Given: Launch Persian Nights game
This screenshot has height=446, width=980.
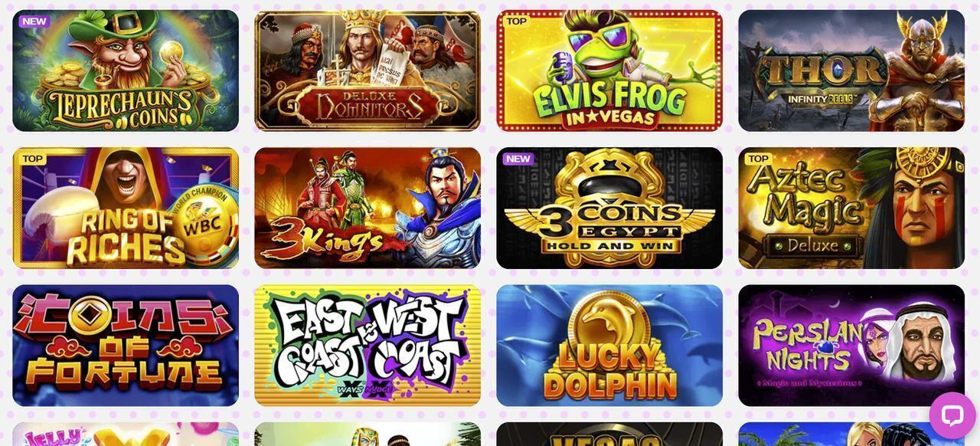Looking at the screenshot, I should [x=851, y=346].
